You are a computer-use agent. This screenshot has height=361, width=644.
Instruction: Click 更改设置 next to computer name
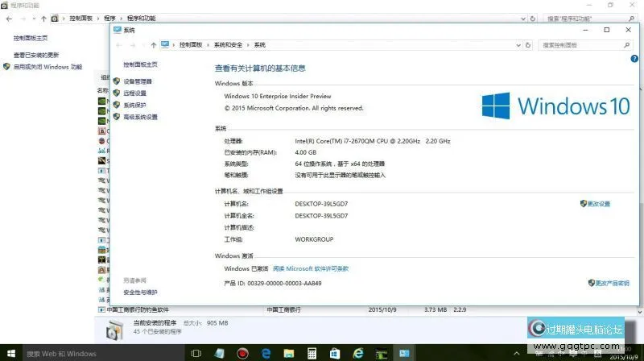tap(598, 204)
